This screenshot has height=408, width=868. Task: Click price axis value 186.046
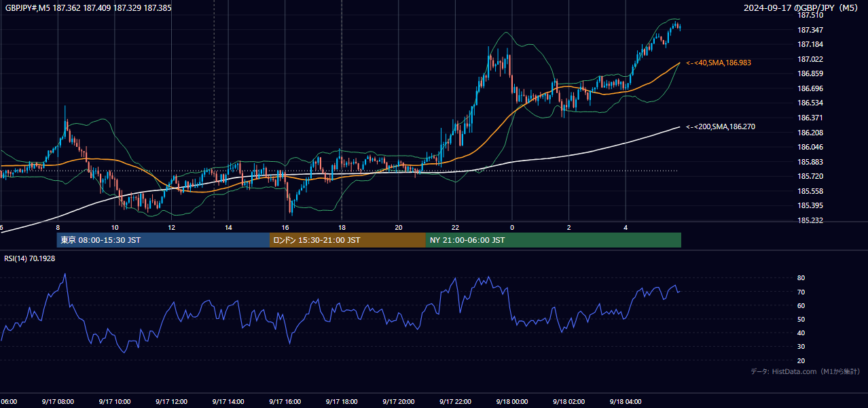[810, 147]
